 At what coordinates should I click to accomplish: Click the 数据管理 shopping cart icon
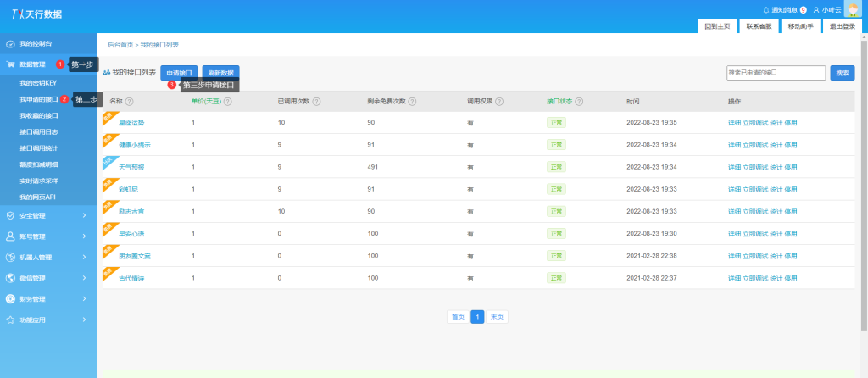(10, 64)
